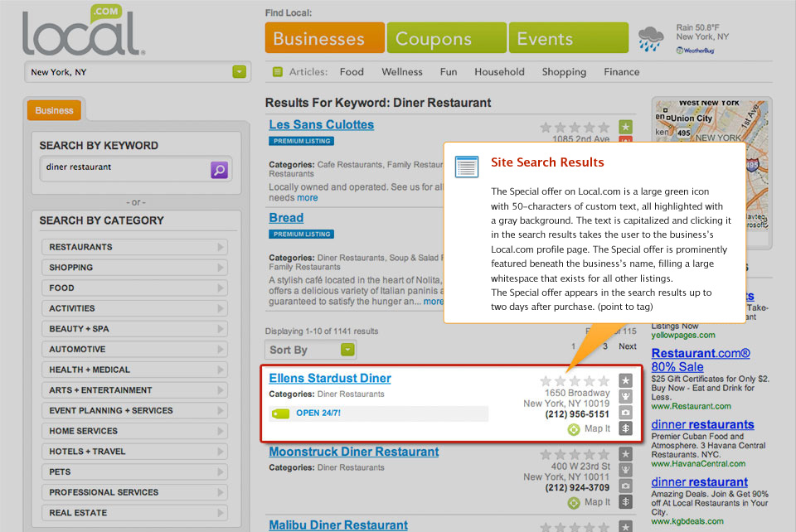Viewport: 796px width, 532px height.
Task: Select the Coupons tab
Action: (x=446, y=38)
